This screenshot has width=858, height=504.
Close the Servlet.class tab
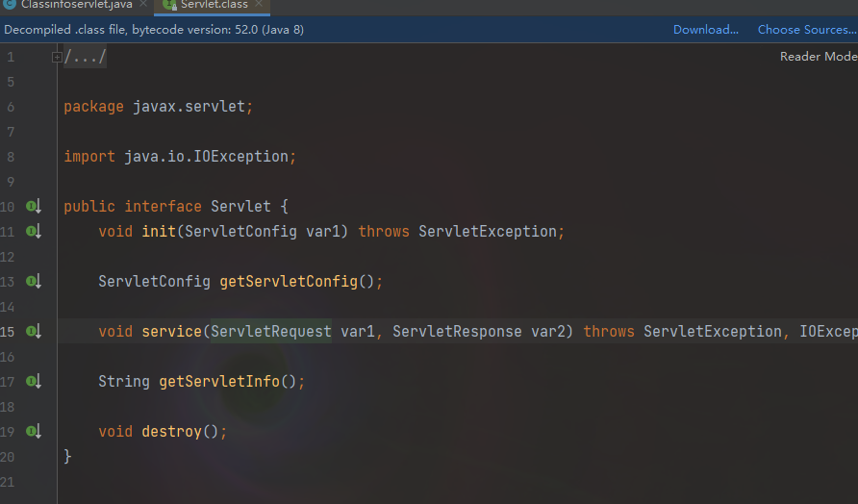[x=259, y=4]
